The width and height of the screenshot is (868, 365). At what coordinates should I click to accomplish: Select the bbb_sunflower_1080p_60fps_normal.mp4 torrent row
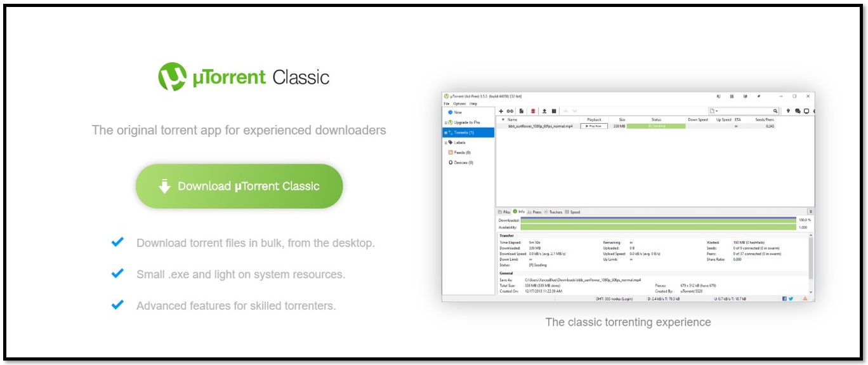635,126
